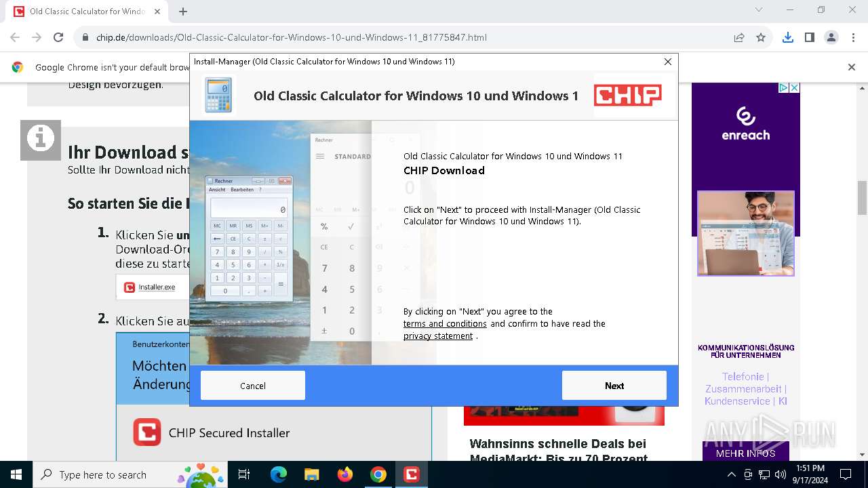
Task: Go forward in Chrome
Action: [37, 37]
